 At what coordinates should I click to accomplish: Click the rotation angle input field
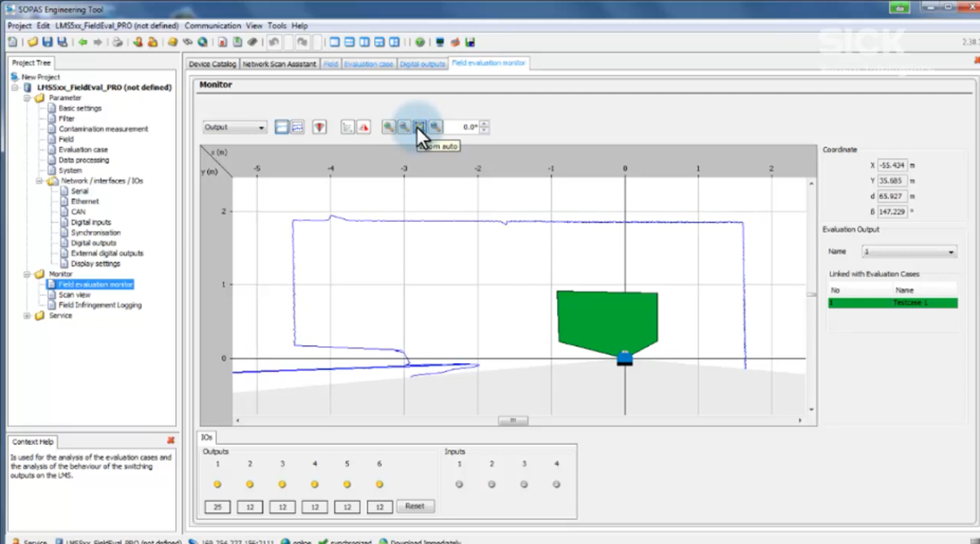[461, 128]
